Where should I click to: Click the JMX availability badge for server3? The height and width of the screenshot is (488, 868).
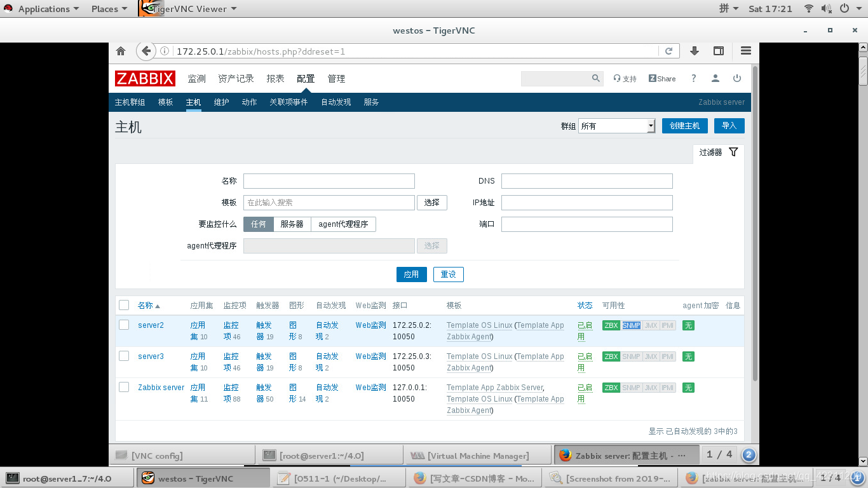(x=651, y=356)
